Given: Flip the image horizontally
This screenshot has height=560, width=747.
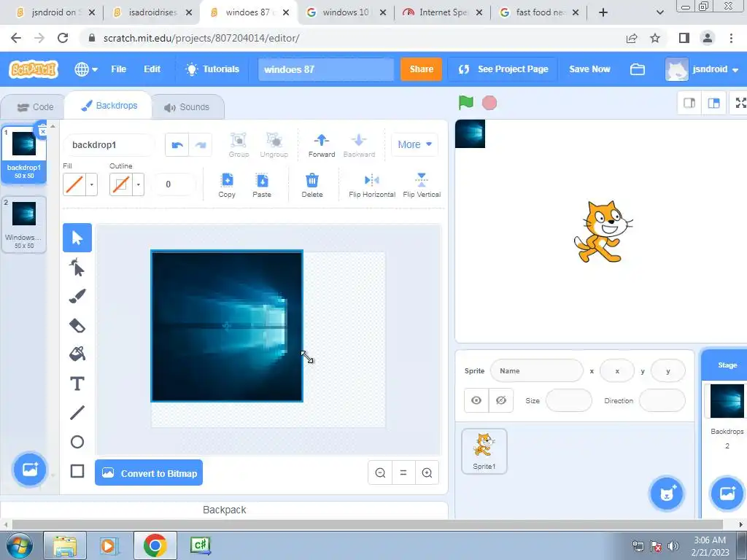Looking at the screenshot, I should [x=372, y=184].
